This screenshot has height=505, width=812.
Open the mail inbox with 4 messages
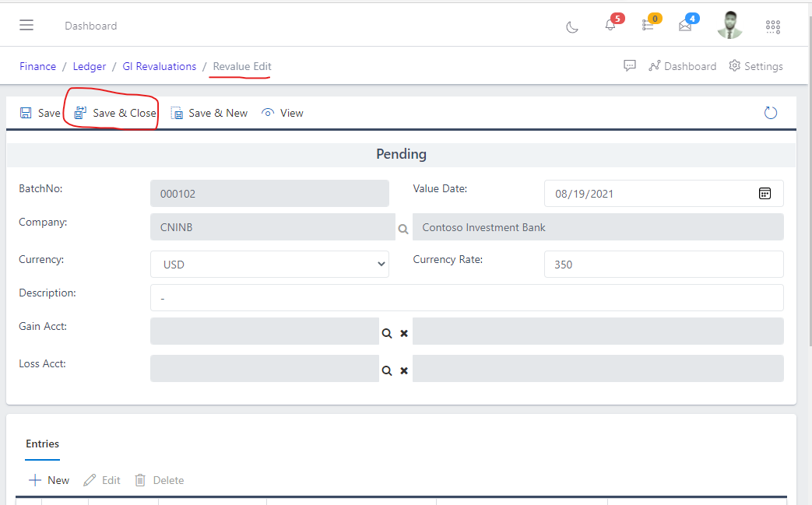[684, 24]
